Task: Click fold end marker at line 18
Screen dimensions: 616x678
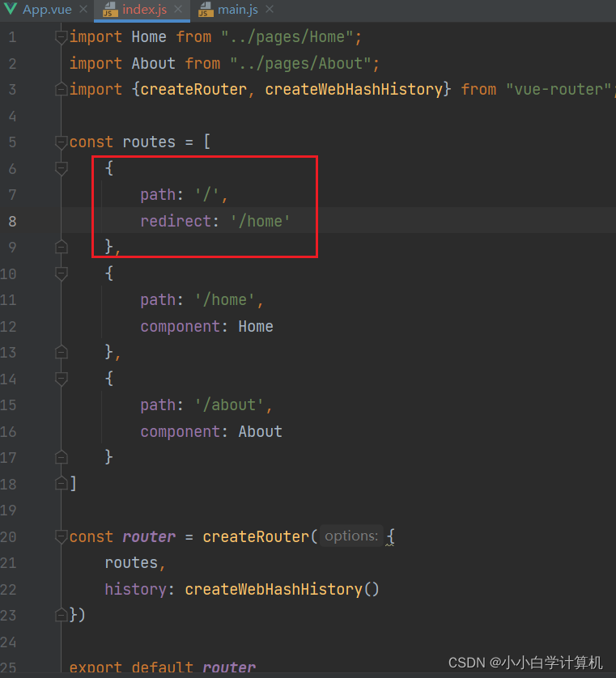Action: click(61, 483)
